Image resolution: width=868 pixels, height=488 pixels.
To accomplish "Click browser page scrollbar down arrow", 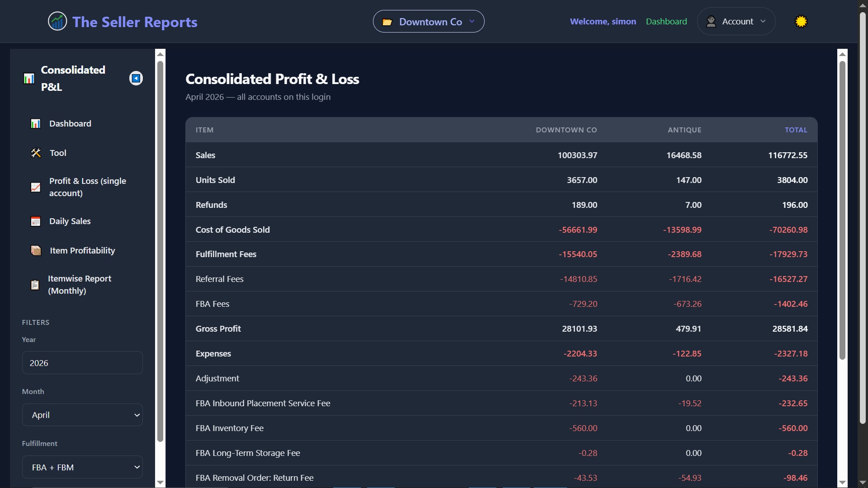I will coord(863,483).
